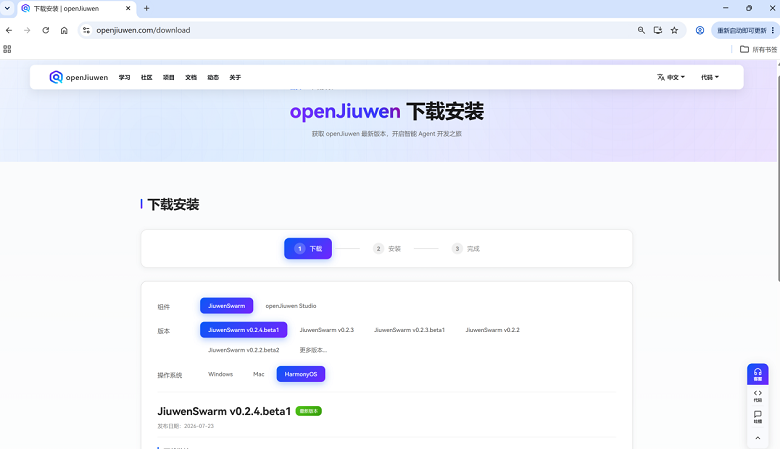This screenshot has width=780, height=449.
Task: Select the openJiuwen Studio component option
Action: (x=291, y=306)
